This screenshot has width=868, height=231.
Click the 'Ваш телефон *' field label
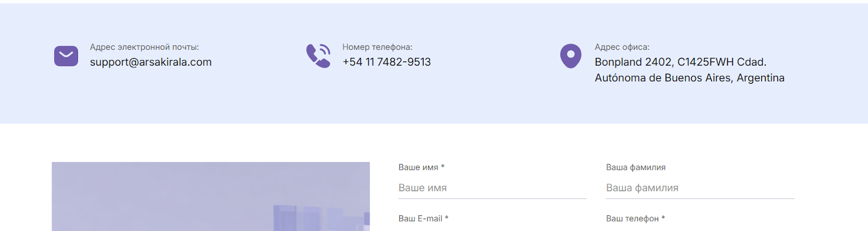(x=636, y=219)
